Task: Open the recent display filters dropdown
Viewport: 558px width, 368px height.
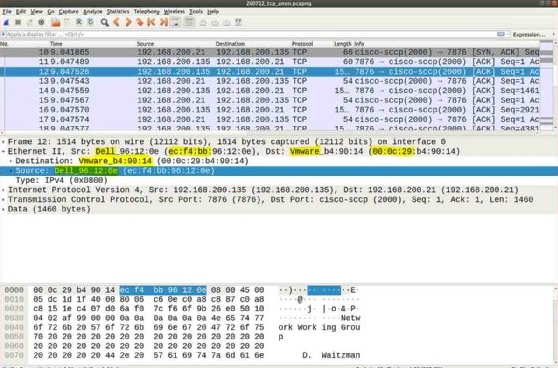Action: [x=508, y=35]
